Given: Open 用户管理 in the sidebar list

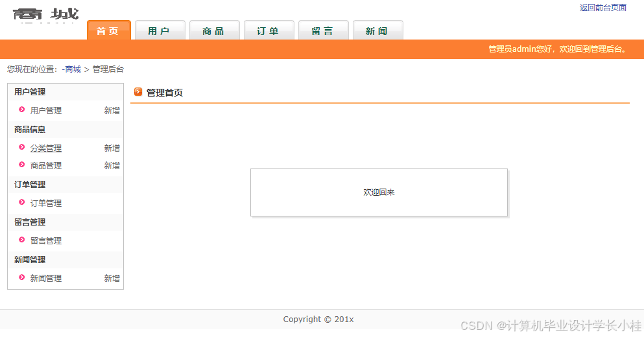Looking at the screenshot, I should coord(46,110).
